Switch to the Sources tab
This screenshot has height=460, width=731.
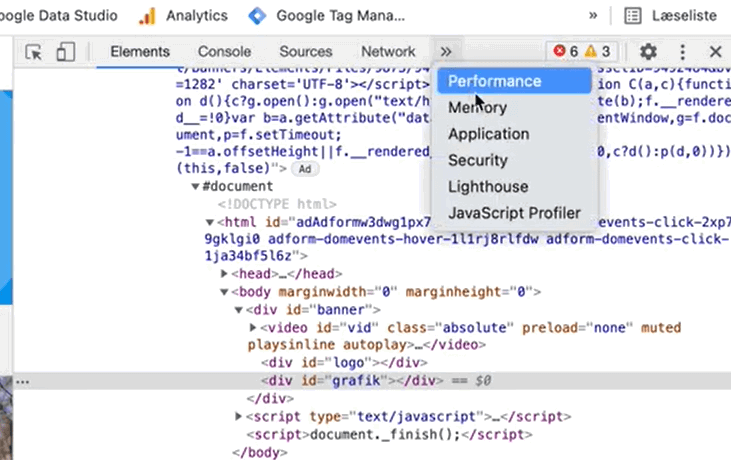click(x=306, y=52)
